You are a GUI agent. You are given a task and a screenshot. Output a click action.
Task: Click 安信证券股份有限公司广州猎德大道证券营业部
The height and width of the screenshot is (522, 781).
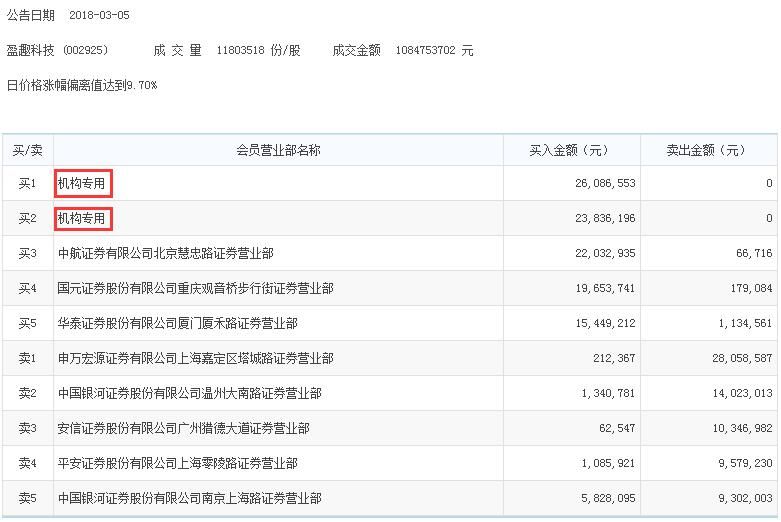pyautogui.click(x=184, y=428)
